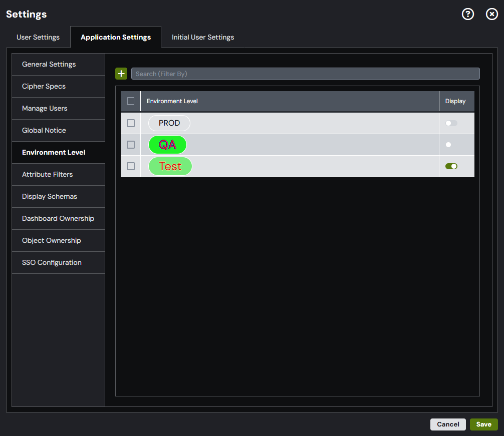504x436 pixels.
Task: Go to Cipher Specs section
Action: click(59, 87)
